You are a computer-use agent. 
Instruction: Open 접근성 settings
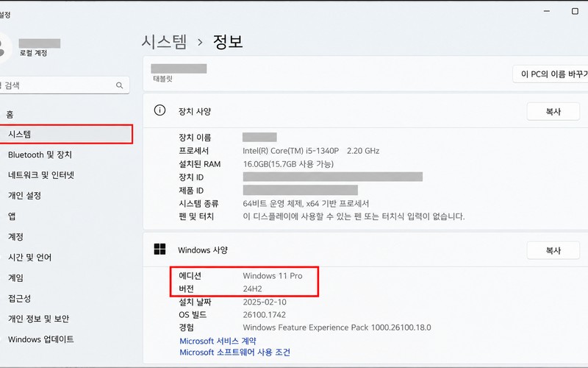pos(20,299)
